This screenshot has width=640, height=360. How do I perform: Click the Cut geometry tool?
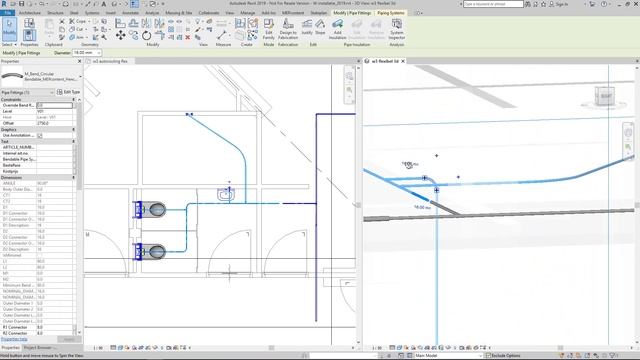tap(76, 29)
